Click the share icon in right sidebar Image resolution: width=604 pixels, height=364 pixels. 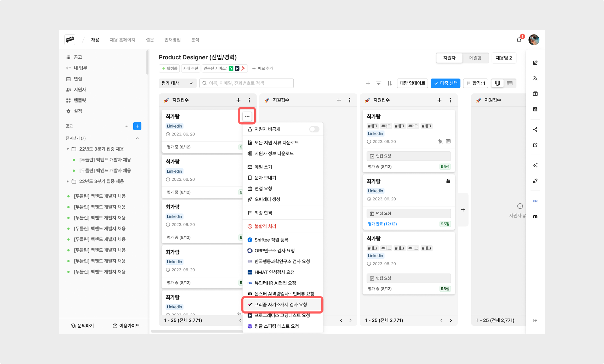point(535,130)
